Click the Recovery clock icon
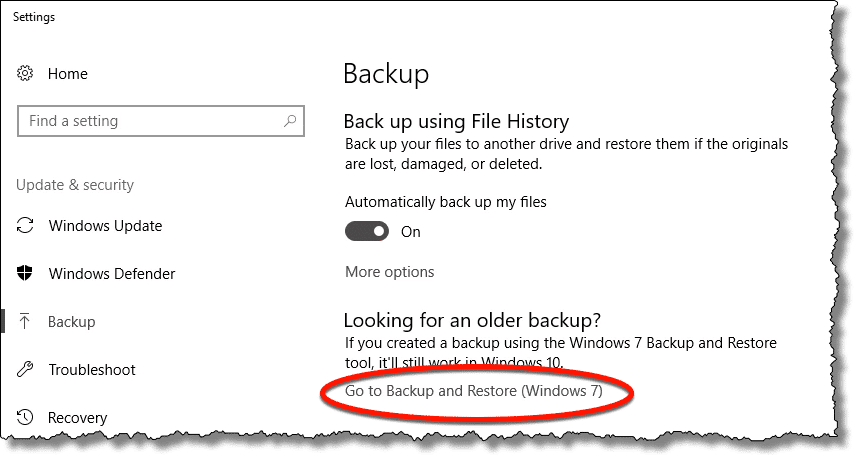The height and width of the screenshot is (455, 854). (25, 417)
